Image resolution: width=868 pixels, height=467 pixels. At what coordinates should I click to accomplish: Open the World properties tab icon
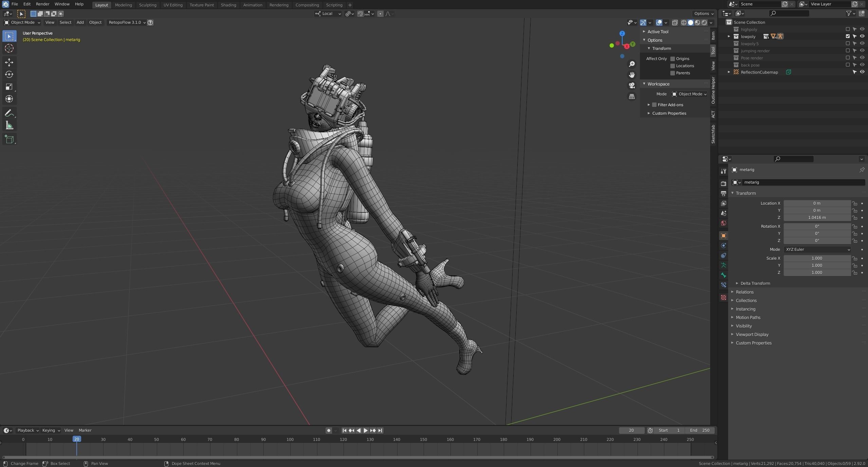(723, 223)
